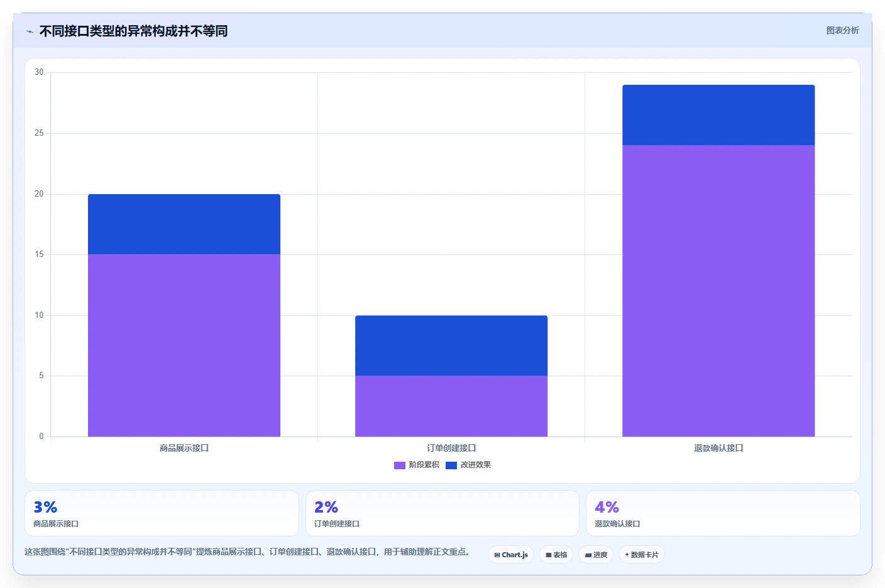Click the purple 阶段累积 bar segment for 订单创建接口
Image resolution: width=885 pixels, height=588 pixels.
[451, 406]
